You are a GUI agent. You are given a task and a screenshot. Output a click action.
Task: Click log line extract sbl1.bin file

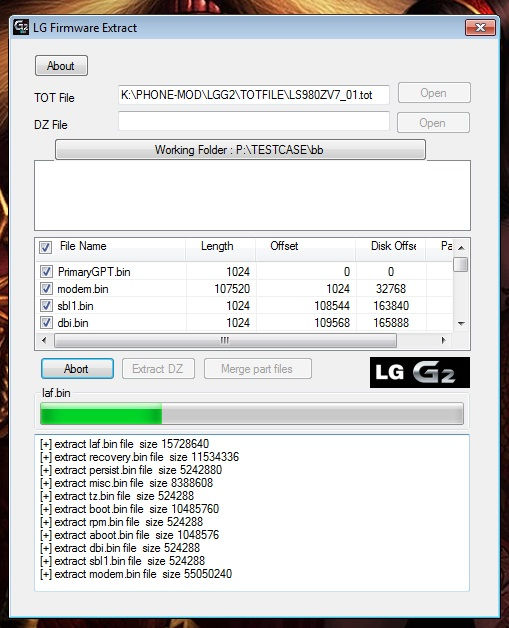click(x=123, y=561)
